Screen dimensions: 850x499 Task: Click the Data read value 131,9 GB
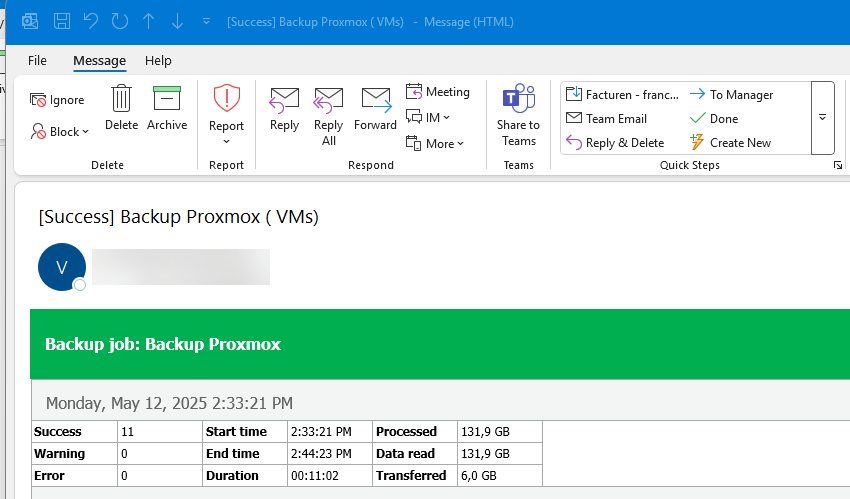coord(485,453)
